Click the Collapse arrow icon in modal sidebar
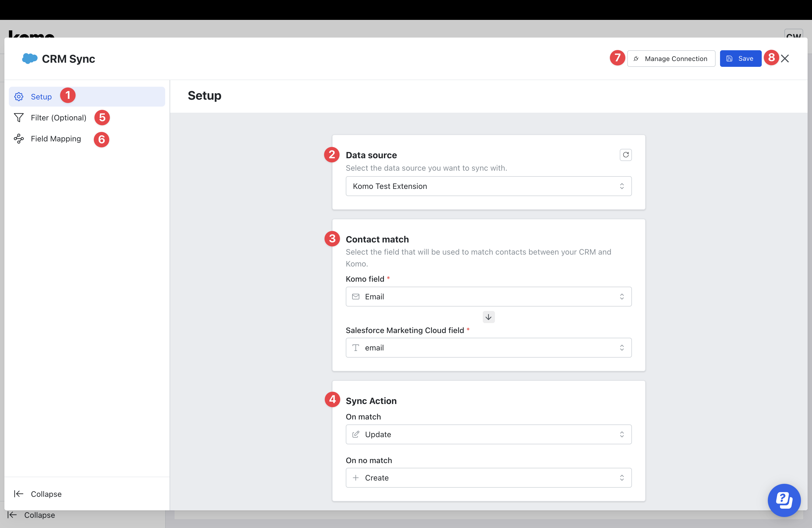Image resolution: width=812 pixels, height=528 pixels. tap(19, 494)
